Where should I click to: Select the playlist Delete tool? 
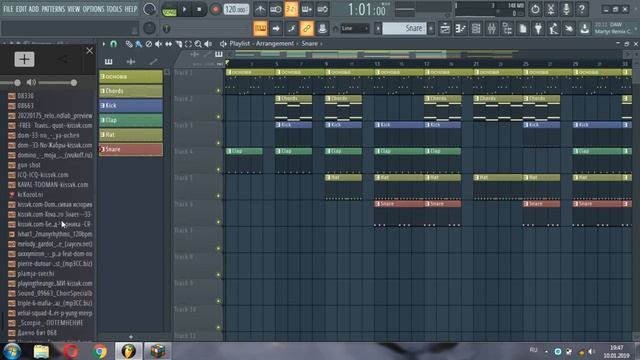[x=149, y=44]
